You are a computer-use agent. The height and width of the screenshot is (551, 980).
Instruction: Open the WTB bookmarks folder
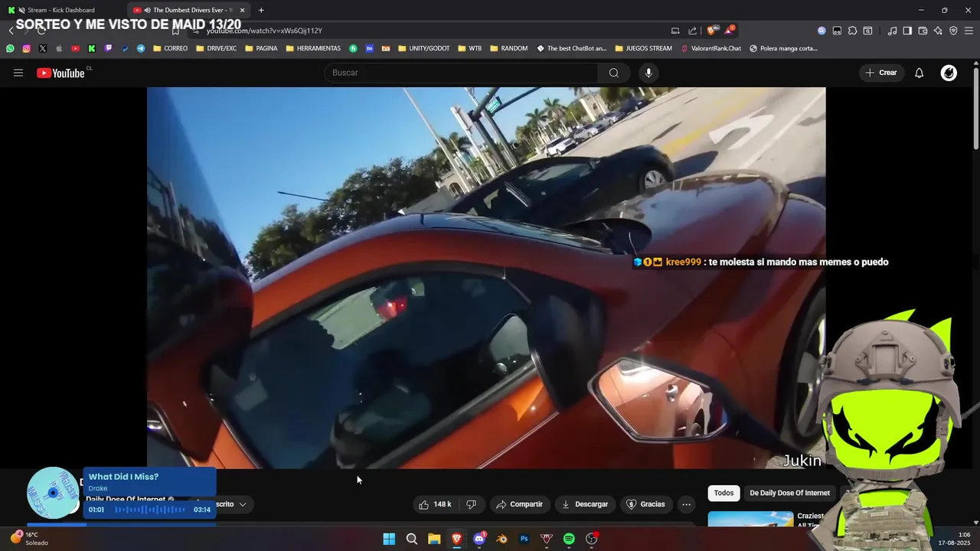(x=469, y=48)
